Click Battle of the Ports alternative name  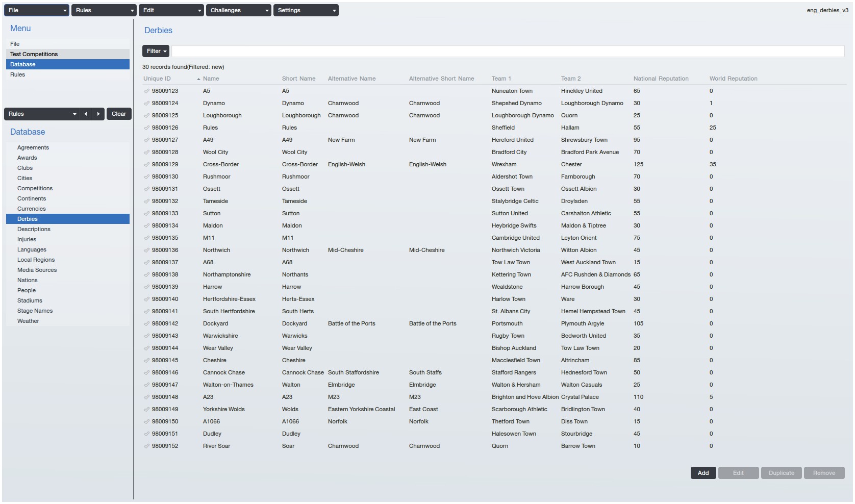point(351,323)
